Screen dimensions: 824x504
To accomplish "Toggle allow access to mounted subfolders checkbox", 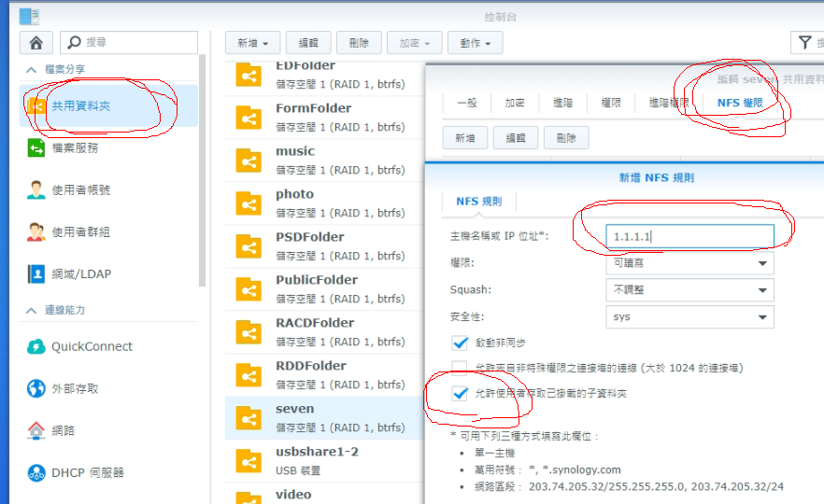I will (x=460, y=393).
